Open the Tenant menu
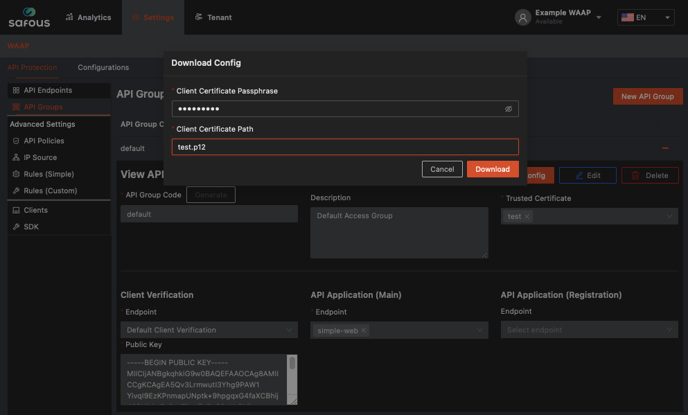 tap(213, 18)
